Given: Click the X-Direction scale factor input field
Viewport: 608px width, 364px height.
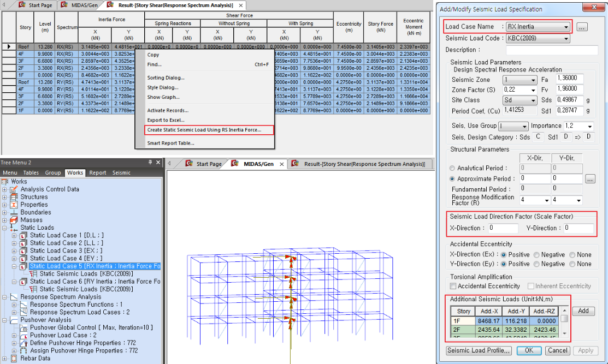Looking at the screenshot, I should point(502,228).
